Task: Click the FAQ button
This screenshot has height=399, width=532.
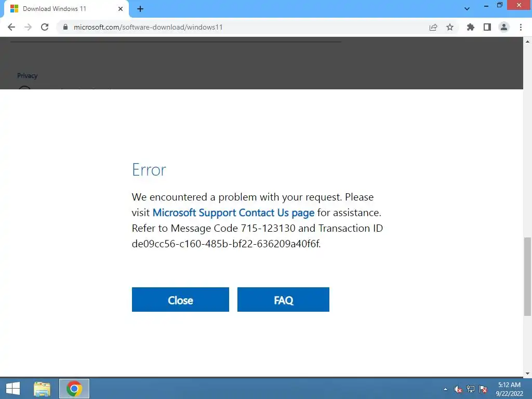Action: point(283,300)
